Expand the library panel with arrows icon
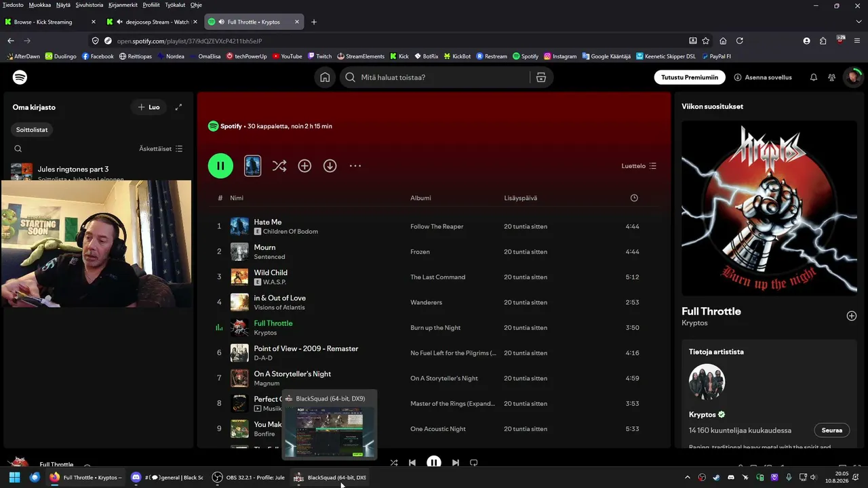 pyautogui.click(x=178, y=107)
